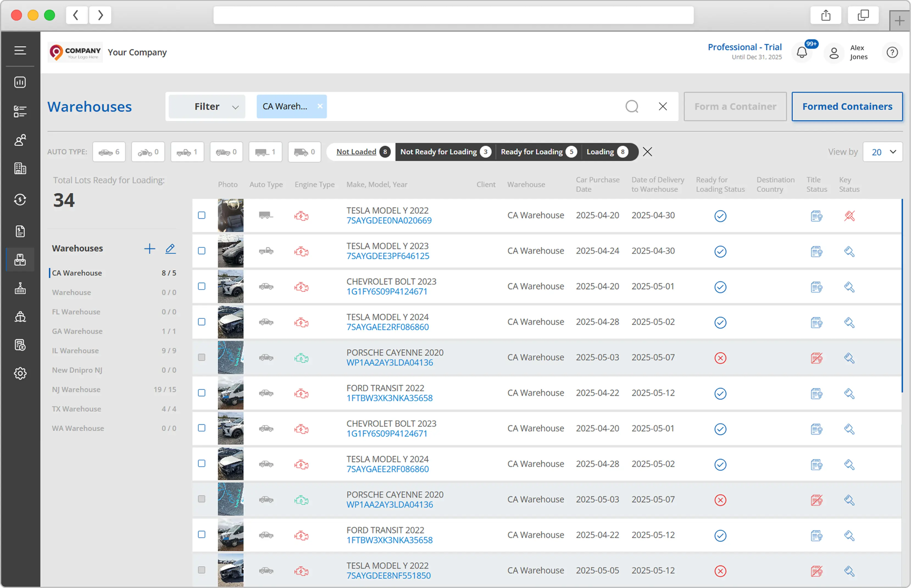The height and width of the screenshot is (588, 911).
Task: Check the TESLA MODEL Y 2022 7SAYGDEE0NA020669 row
Action: (202, 215)
